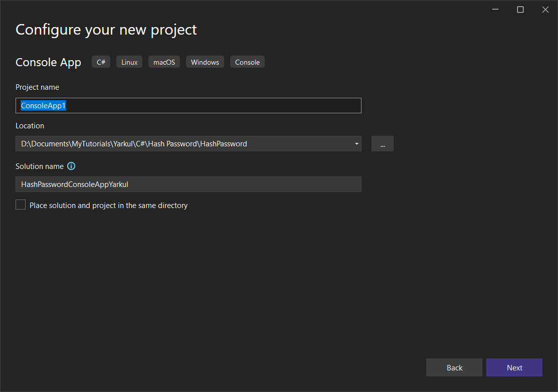Go Back to the previous step
Image resolution: width=558 pixels, height=392 pixels.
454,367
